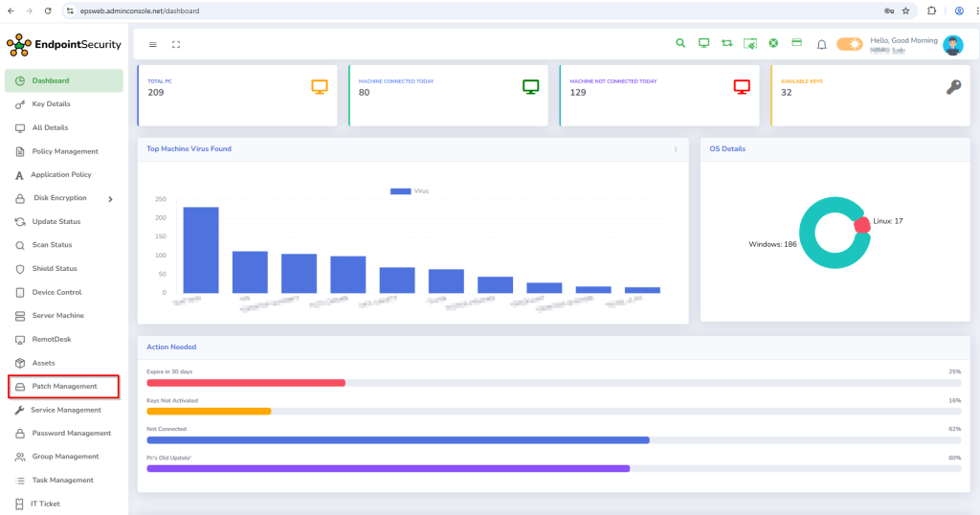Image resolution: width=980 pixels, height=515 pixels.
Task: Click the green search icon in header
Action: 680,44
